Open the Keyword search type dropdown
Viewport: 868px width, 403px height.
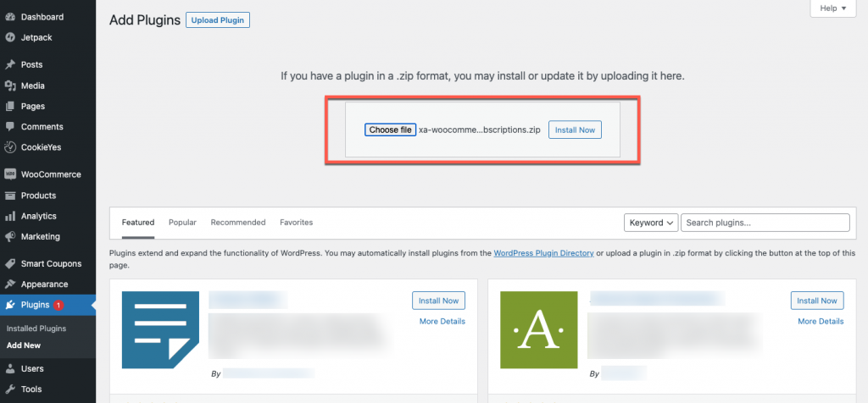(x=651, y=223)
